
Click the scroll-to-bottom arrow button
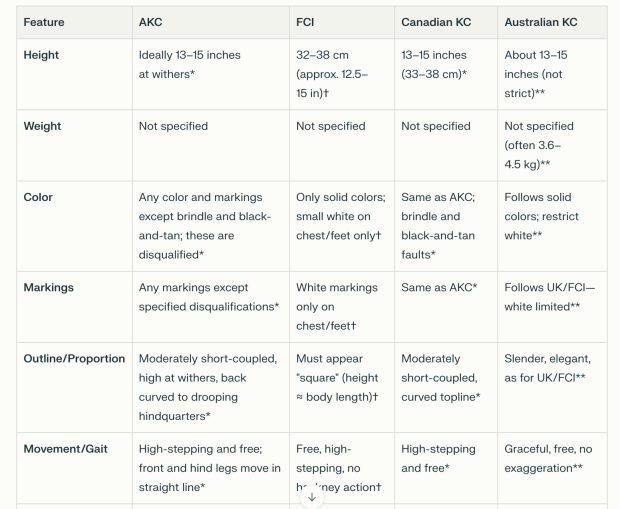click(311, 497)
